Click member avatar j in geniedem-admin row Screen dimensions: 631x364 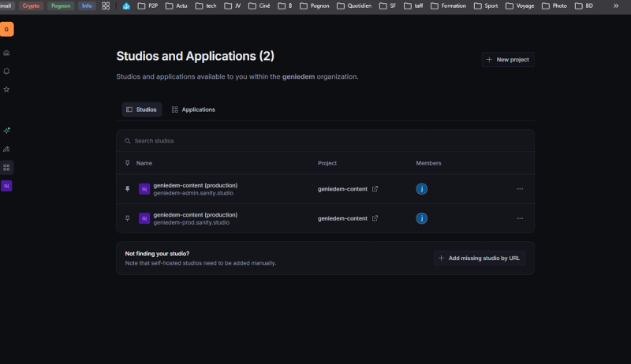422,189
